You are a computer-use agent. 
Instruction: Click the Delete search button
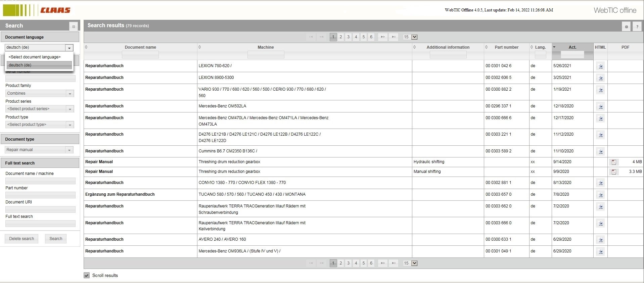tap(21, 239)
